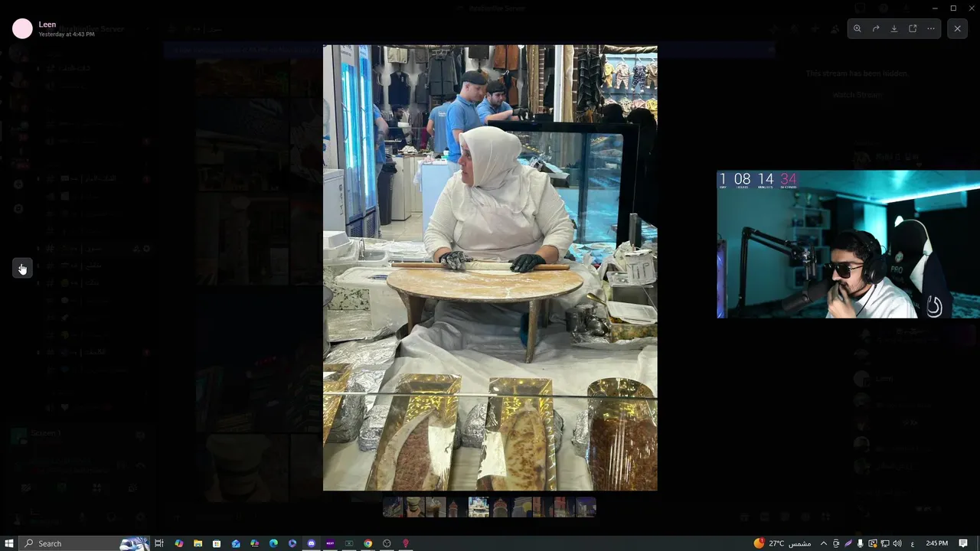
Task: Open the 27°C weather widget
Action: (x=782, y=543)
